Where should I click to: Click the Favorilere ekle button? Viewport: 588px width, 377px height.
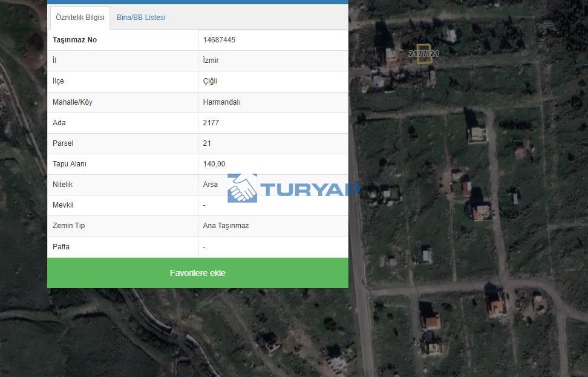coord(198,273)
